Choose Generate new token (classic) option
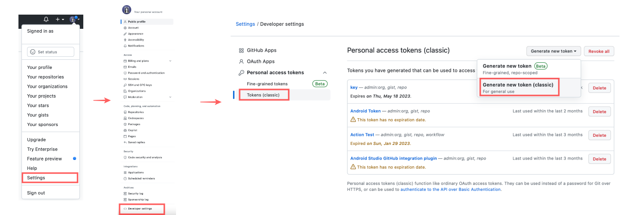The width and height of the screenshot is (644, 215). coord(518,85)
